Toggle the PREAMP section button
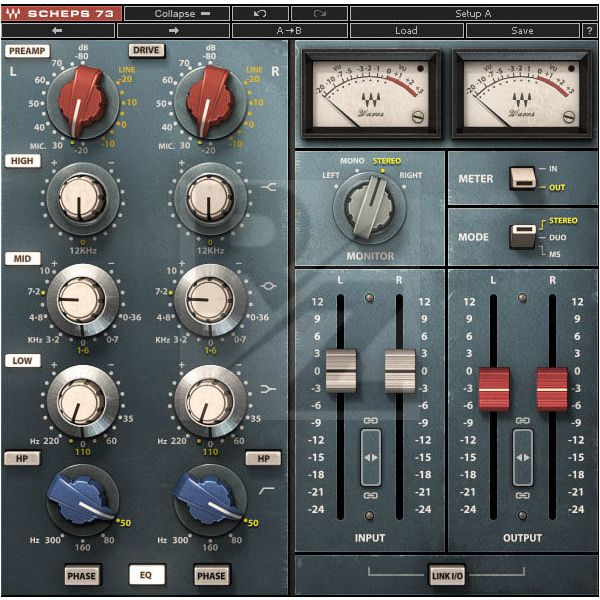The height and width of the screenshot is (600, 600). coord(27,51)
